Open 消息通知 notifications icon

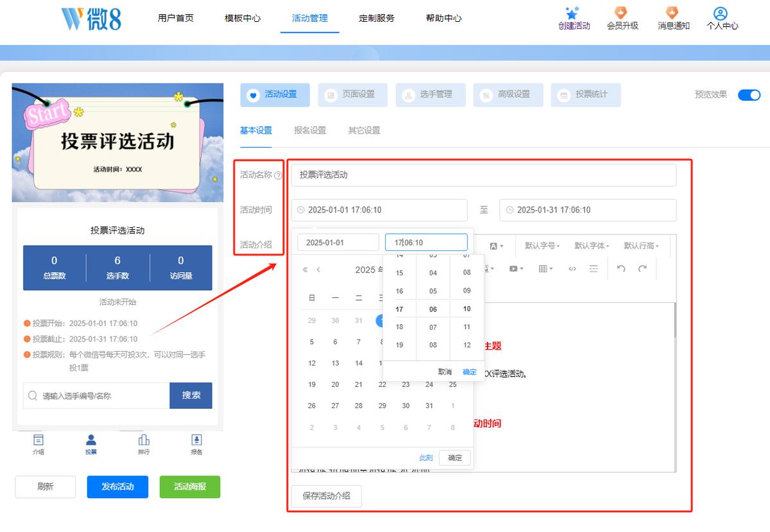[672, 13]
